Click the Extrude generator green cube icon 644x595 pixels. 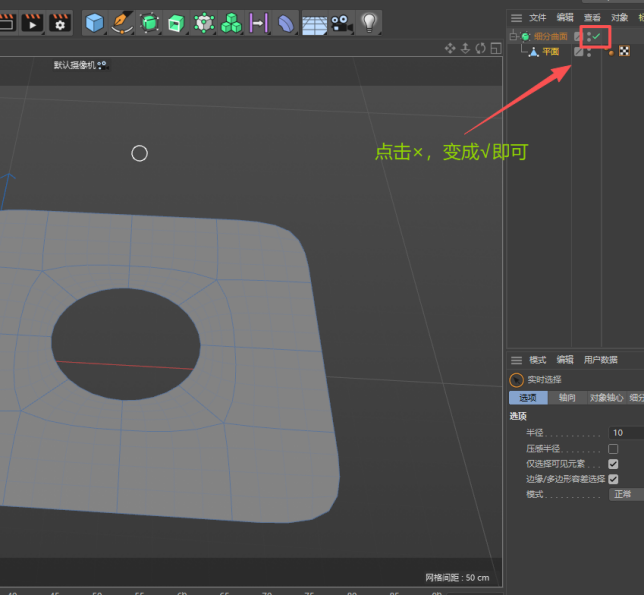point(177,23)
